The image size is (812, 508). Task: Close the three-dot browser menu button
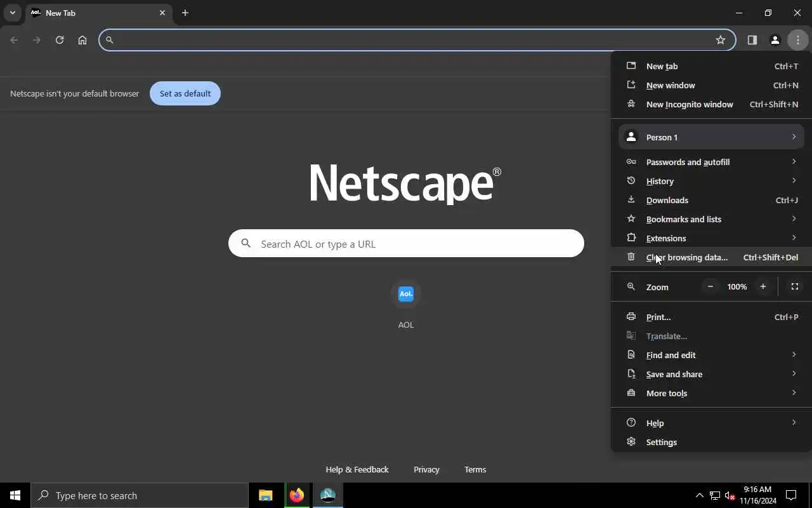[798, 40]
